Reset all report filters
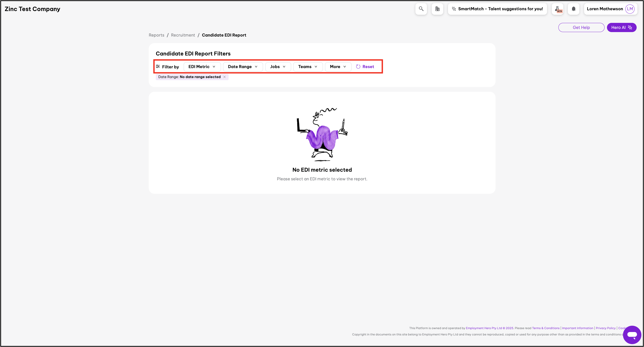Viewport: 644px width, 347px height. click(365, 67)
